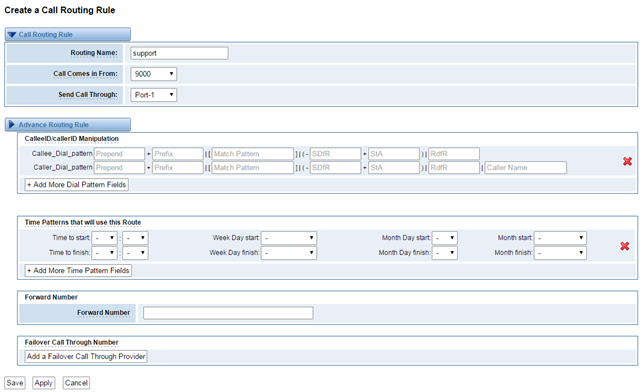The height and width of the screenshot is (392, 643).
Task: Click the Caller Prefix field
Action: click(x=178, y=167)
